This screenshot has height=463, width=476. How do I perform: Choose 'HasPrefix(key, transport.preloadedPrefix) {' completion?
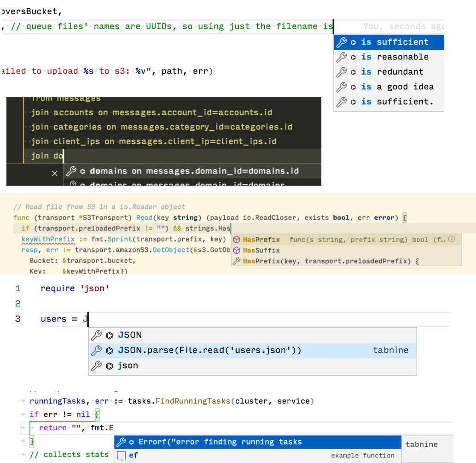[x=346, y=261]
